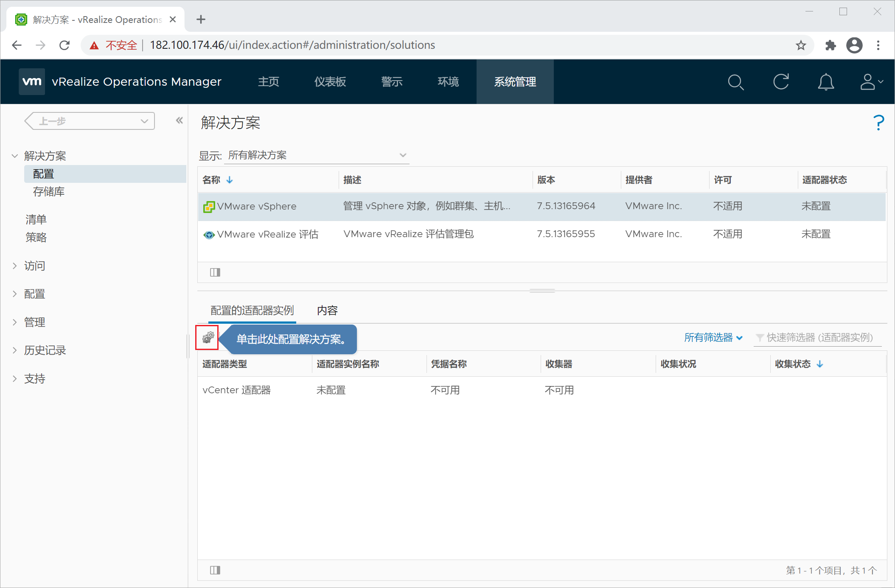The width and height of the screenshot is (895, 588).
Task: Expand the collapsed 配置 tree node
Action: pyautogui.click(x=15, y=294)
